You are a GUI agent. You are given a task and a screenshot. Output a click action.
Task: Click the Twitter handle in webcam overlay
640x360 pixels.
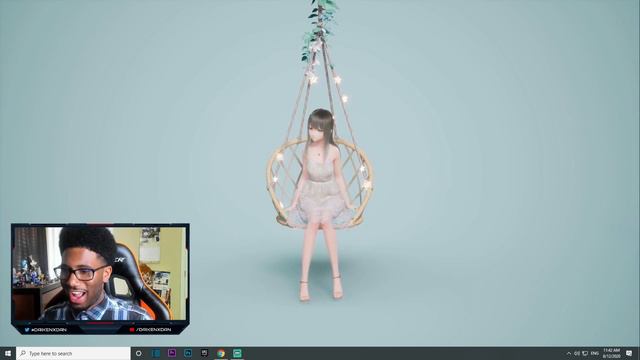(x=46, y=329)
